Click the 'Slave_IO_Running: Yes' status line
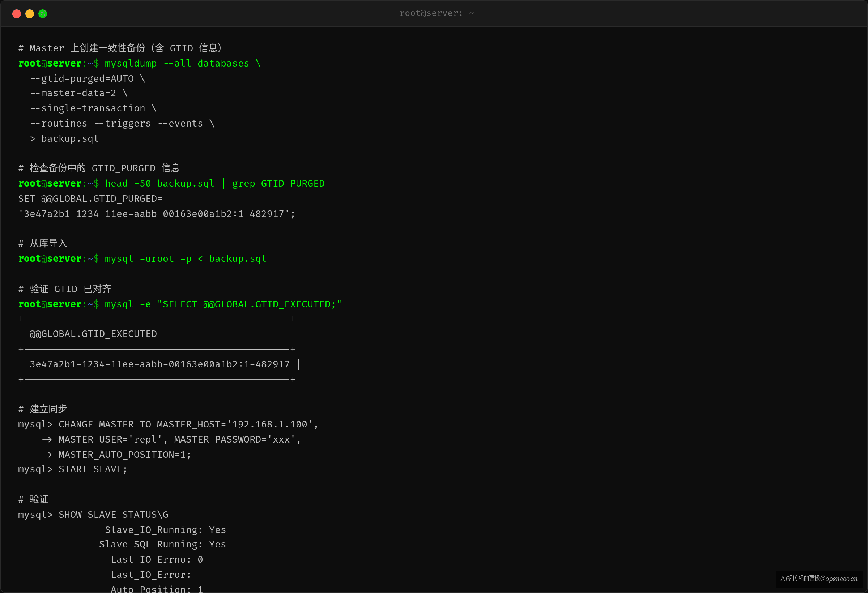Screen dimensions: 868x593 (165, 530)
